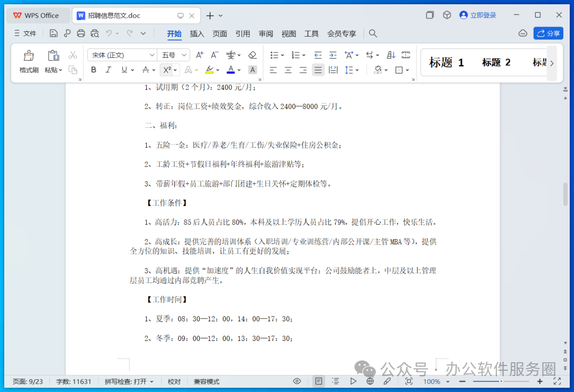The height and width of the screenshot is (392, 574).
Task: Click the 立即登录 login button
Action: click(477, 15)
